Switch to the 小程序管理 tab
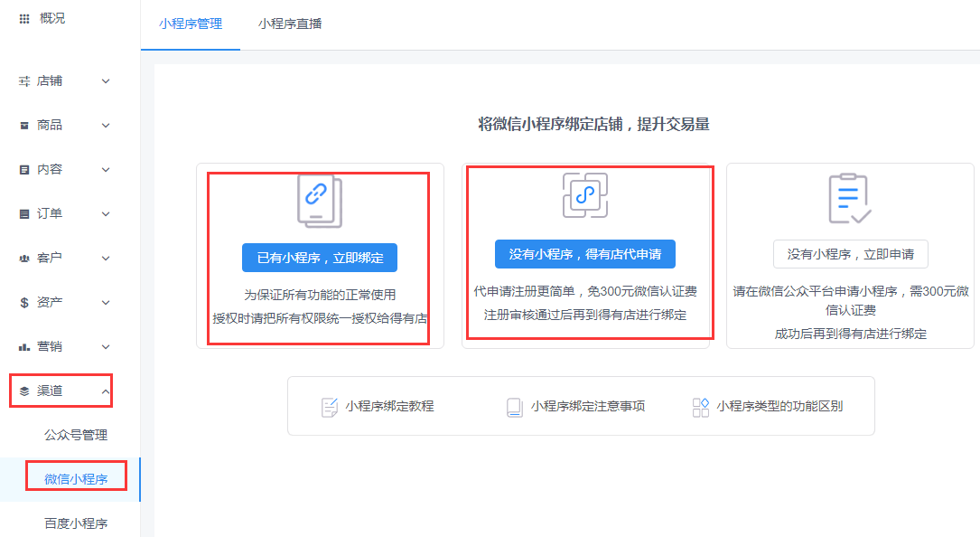 [191, 24]
